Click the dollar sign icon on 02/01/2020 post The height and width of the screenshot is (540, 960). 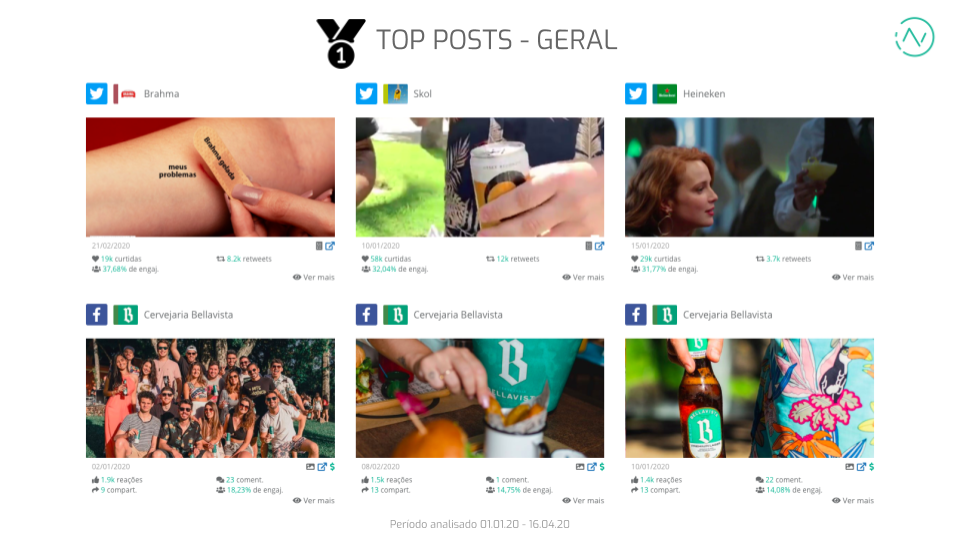pyautogui.click(x=332, y=467)
